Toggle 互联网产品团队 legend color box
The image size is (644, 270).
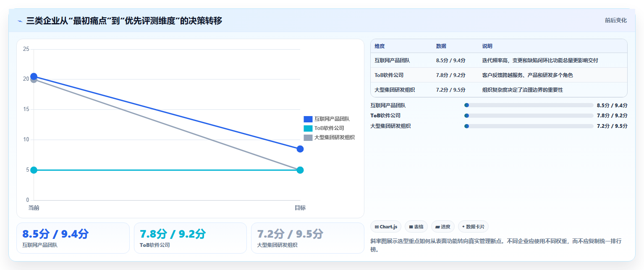pyautogui.click(x=308, y=119)
